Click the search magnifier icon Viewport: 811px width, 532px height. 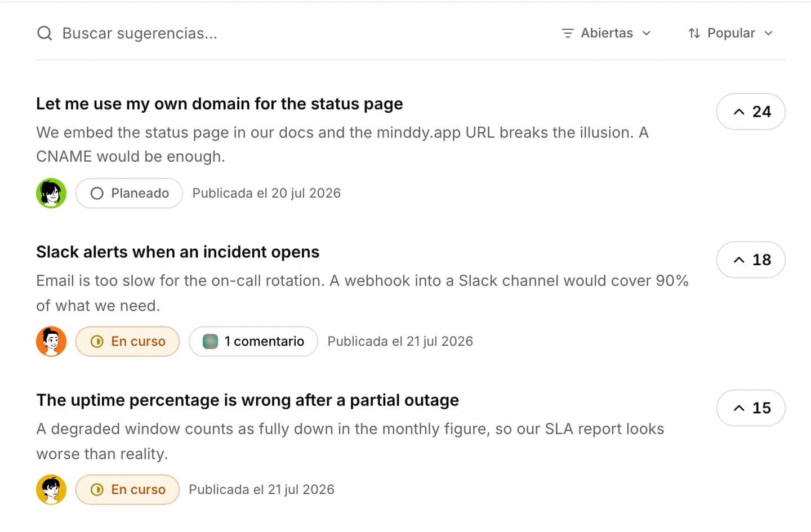pos(44,33)
